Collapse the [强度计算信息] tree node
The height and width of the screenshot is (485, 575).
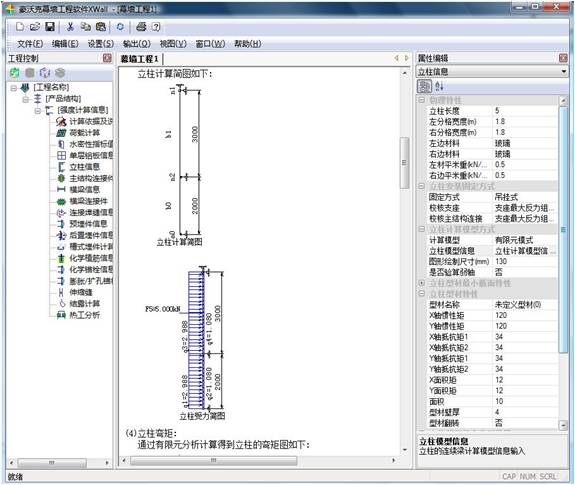tap(38, 110)
